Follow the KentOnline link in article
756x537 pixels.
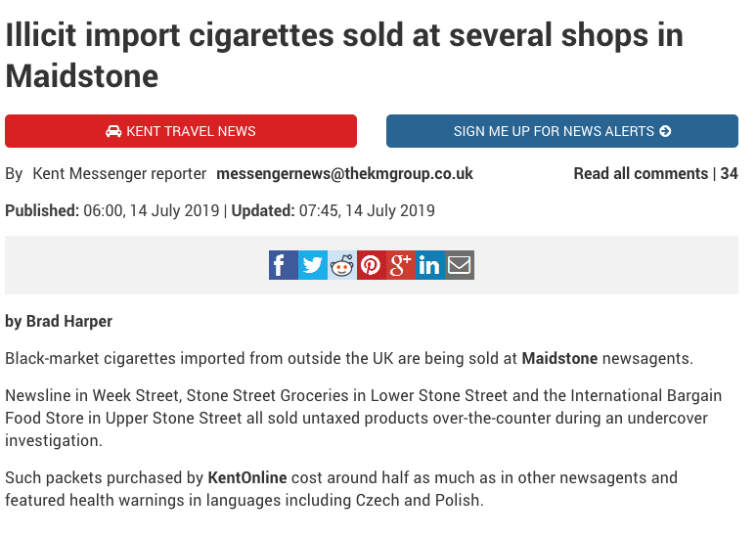247,478
